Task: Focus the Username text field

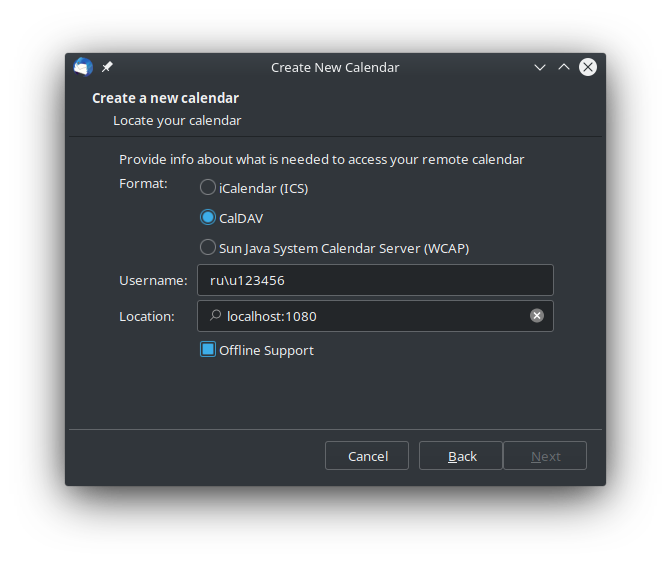Action: [x=375, y=280]
